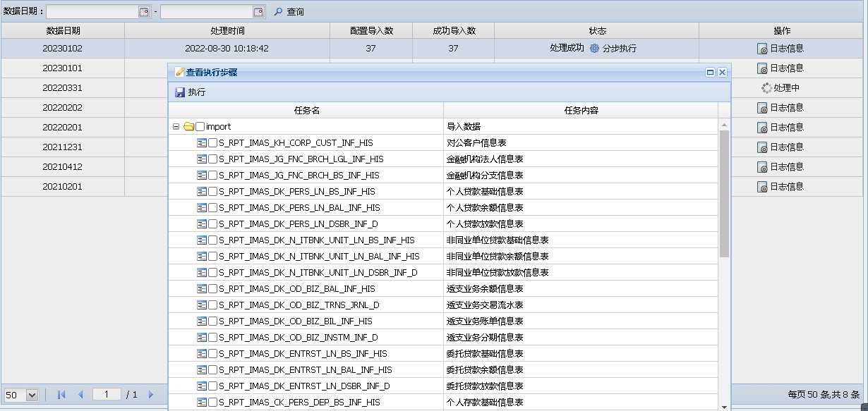Check the import root folder checkbox

point(200,127)
